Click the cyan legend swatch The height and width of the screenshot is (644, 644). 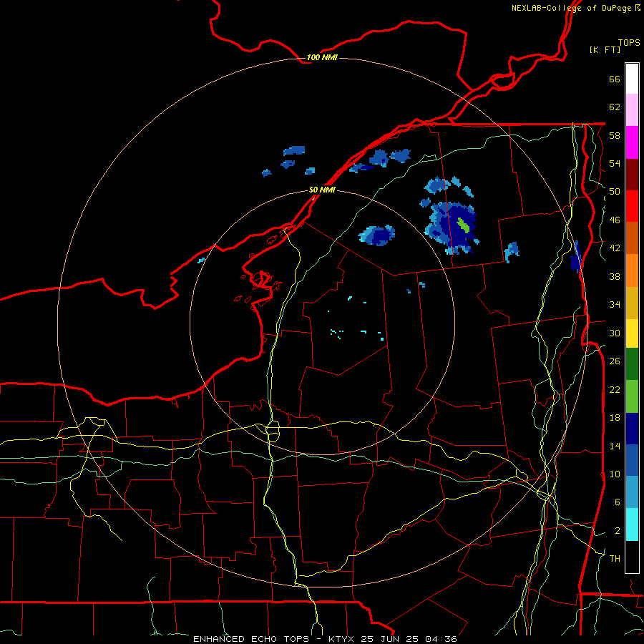(x=632, y=525)
